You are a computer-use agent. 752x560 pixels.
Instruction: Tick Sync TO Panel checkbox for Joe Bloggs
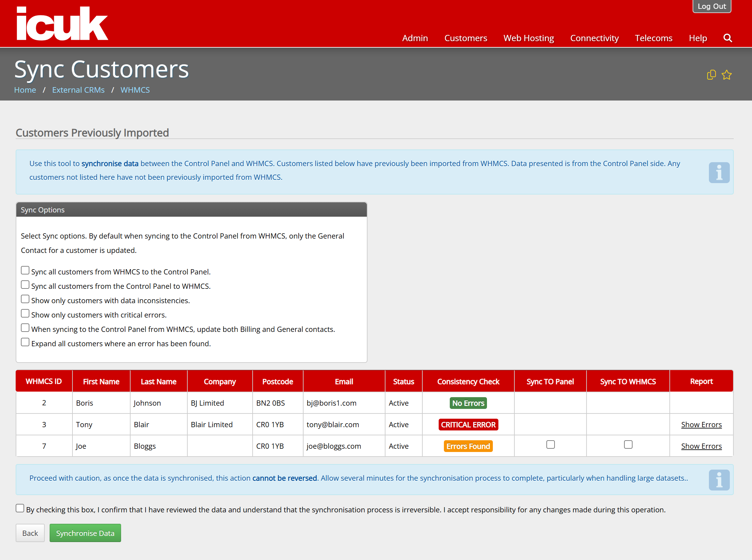(551, 444)
